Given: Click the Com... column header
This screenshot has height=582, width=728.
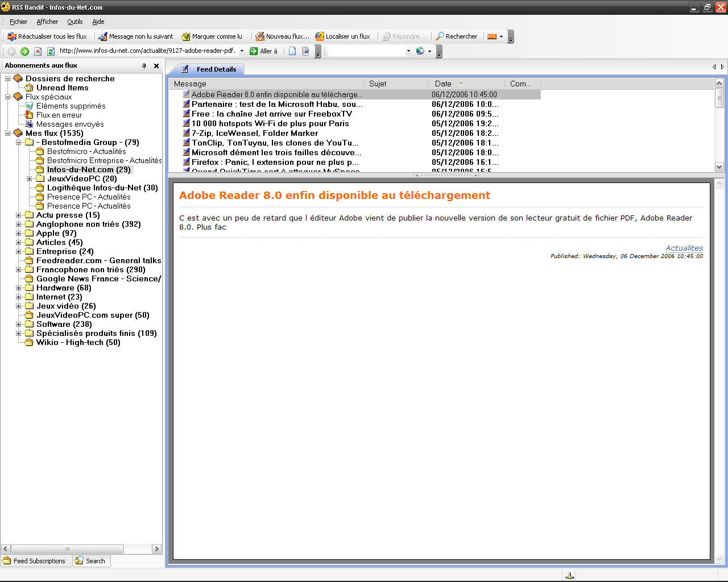Looking at the screenshot, I should pyautogui.click(x=523, y=84).
